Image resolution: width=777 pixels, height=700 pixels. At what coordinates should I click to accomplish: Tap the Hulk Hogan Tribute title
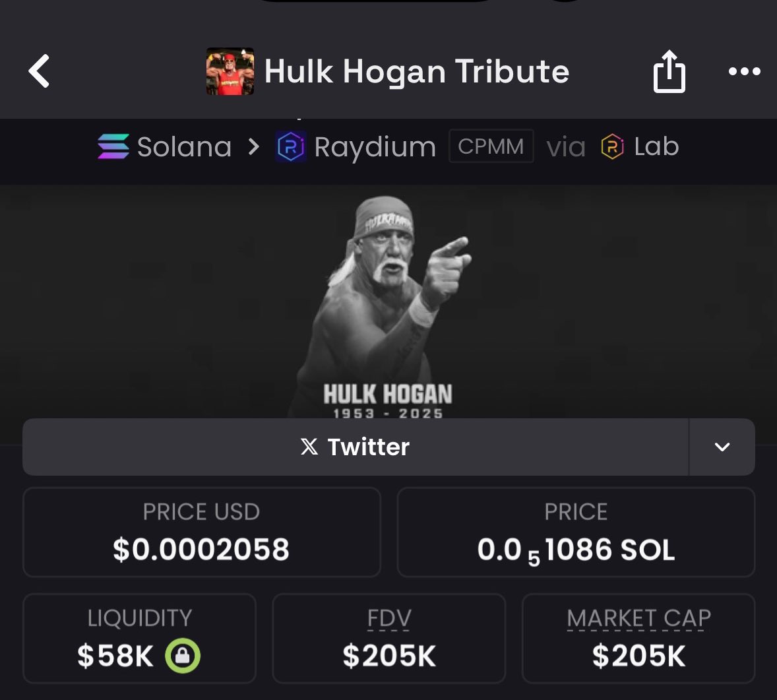[417, 71]
